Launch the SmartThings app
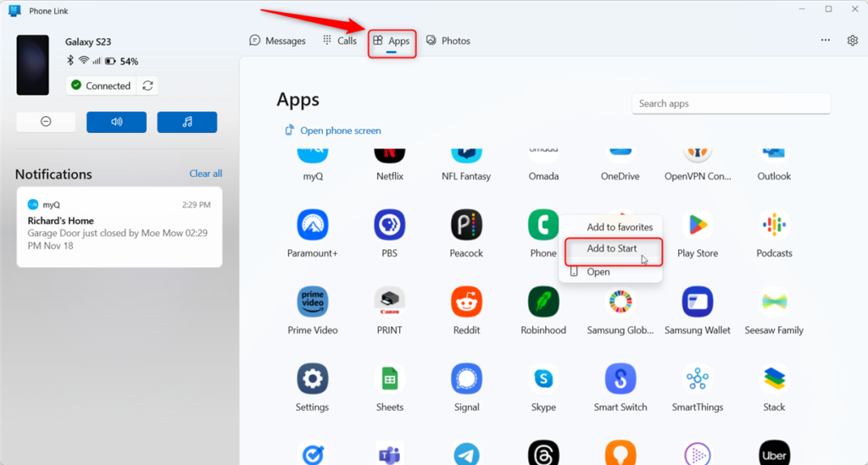The width and height of the screenshot is (868, 465). [x=698, y=379]
